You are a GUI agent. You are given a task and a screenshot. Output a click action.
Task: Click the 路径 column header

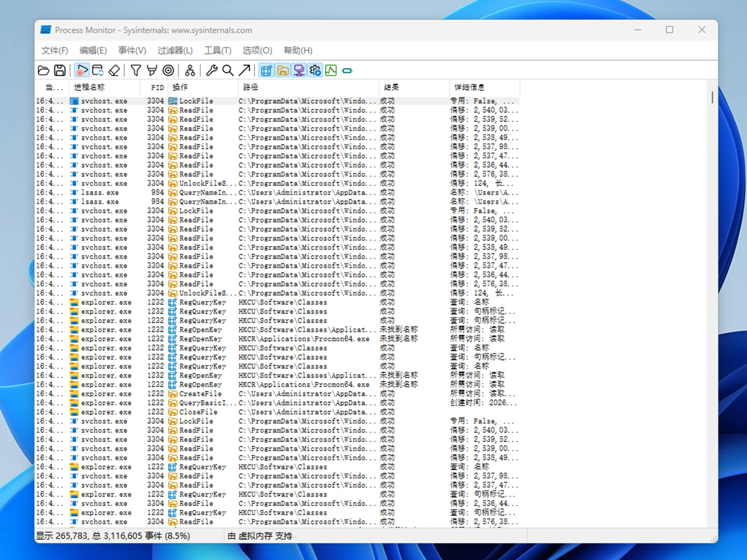308,87
